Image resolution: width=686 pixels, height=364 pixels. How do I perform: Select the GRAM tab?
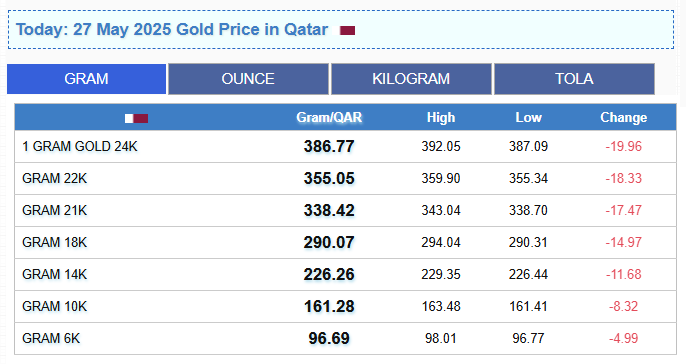point(86,79)
